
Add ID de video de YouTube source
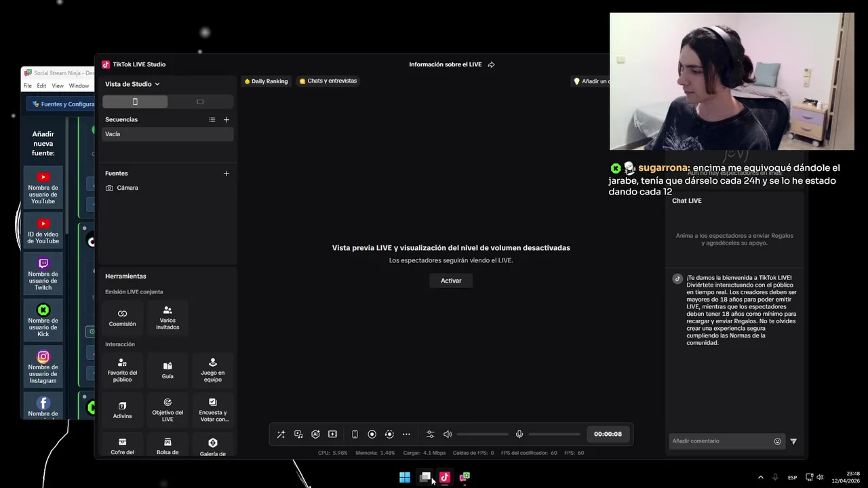(x=43, y=230)
